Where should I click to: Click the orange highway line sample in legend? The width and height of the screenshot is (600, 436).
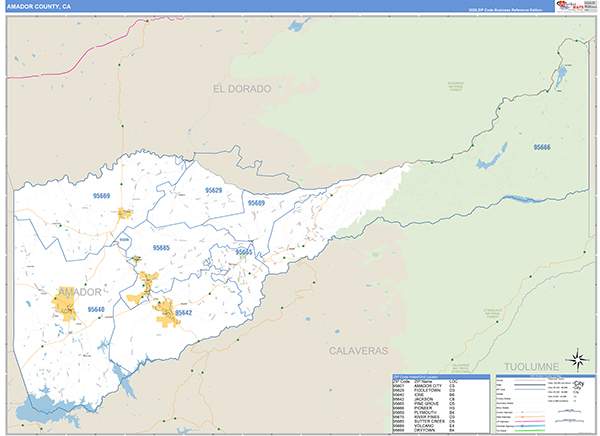point(530,416)
